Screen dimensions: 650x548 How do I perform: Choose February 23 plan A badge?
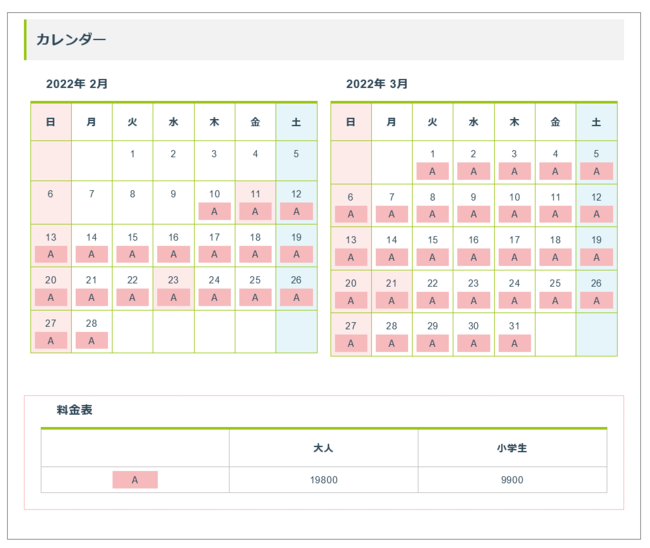(173, 298)
